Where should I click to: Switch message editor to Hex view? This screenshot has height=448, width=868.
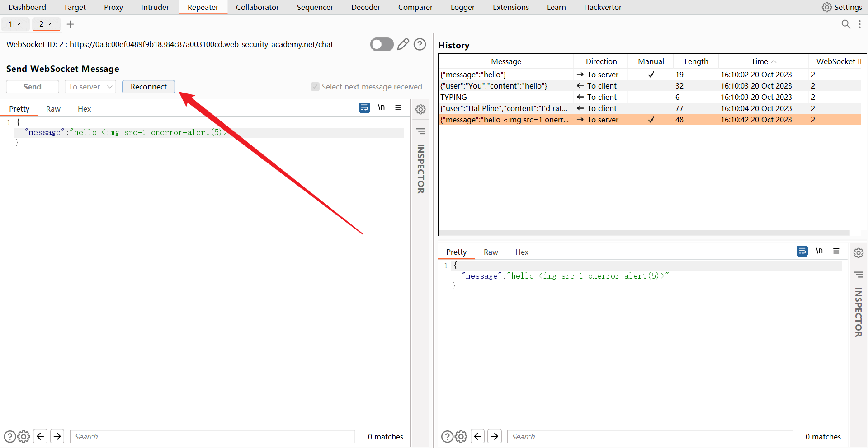(84, 109)
